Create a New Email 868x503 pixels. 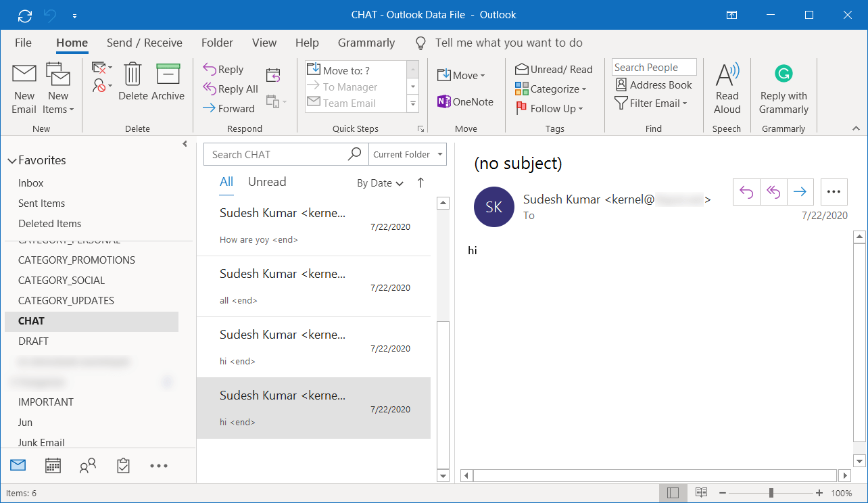pos(24,89)
